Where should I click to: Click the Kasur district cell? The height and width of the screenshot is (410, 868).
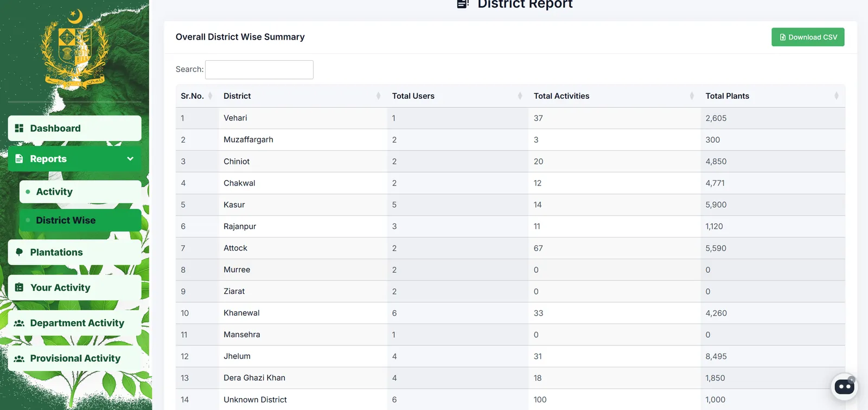[303, 205]
